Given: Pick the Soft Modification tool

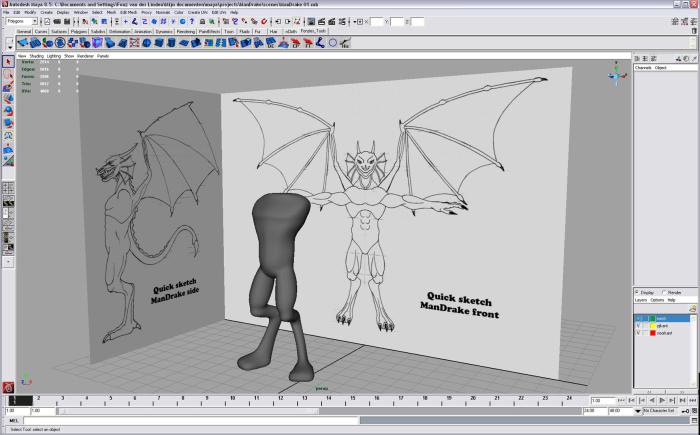Looking at the screenshot, I should tap(8, 148).
